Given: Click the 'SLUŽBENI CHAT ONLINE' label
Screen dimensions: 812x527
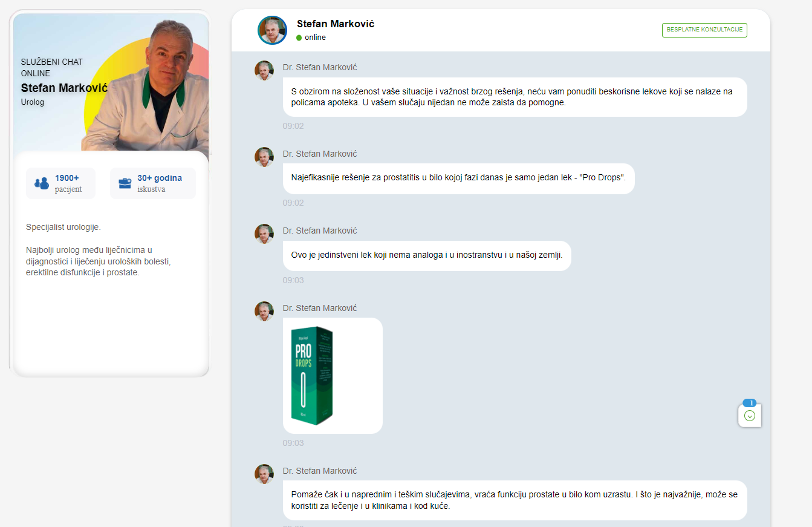Looking at the screenshot, I should pos(52,67).
